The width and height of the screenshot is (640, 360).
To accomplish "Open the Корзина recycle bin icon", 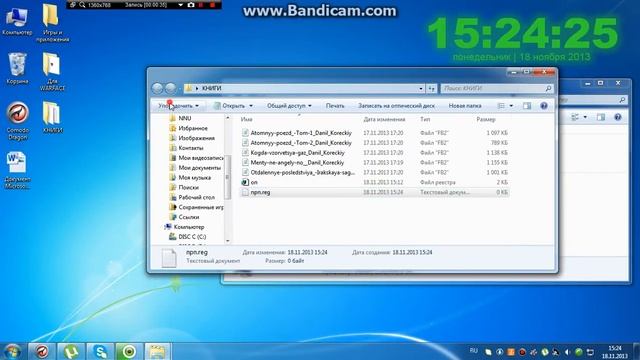I will [x=17, y=69].
